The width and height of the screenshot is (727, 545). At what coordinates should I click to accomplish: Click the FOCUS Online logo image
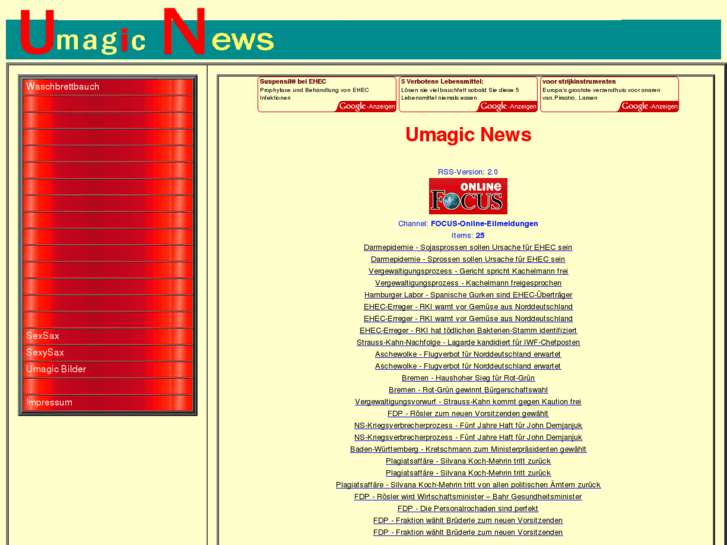point(468,196)
